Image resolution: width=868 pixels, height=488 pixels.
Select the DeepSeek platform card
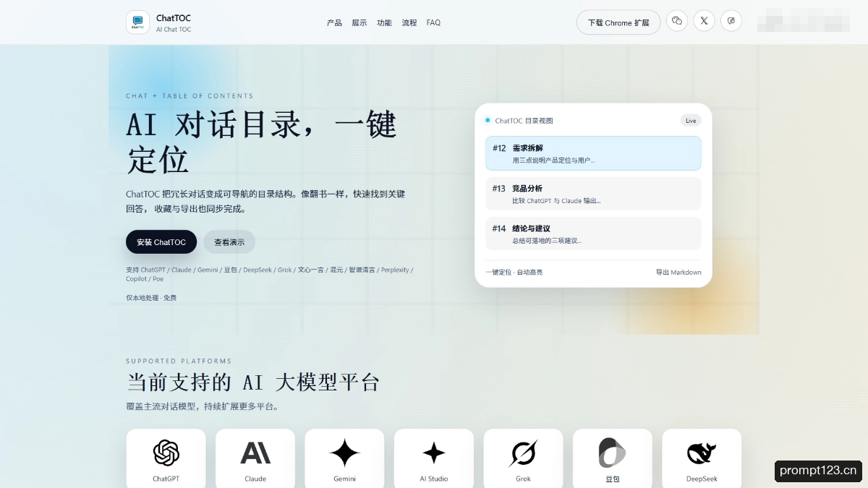(x=702, y=458)
